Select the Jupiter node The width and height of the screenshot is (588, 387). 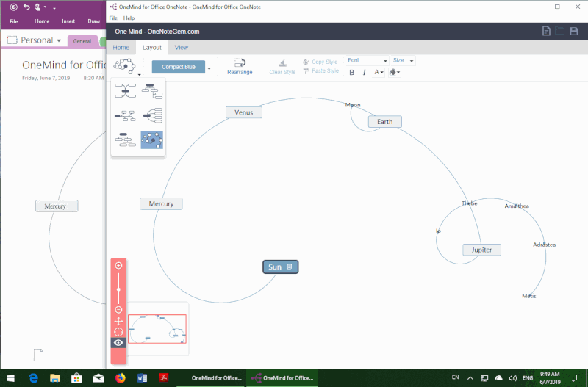tap(481, 250)
